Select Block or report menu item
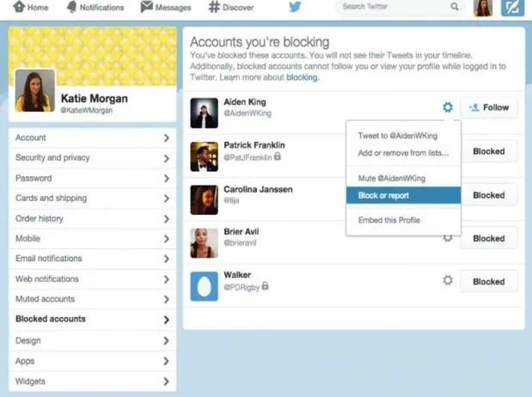This screenshot has width=532, height=397. tap(403, 195)
